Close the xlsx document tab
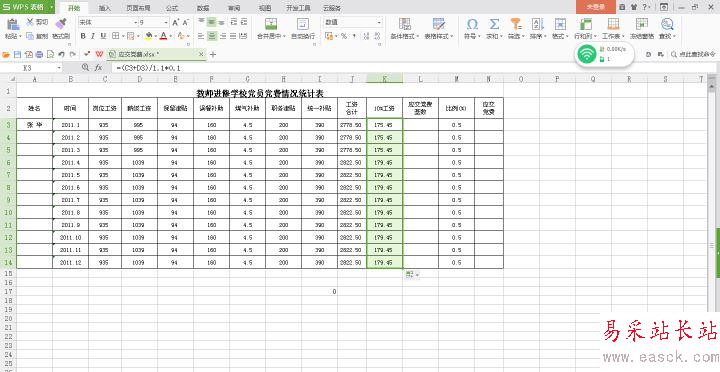This screenshot has height=372, width=720. coord(201,54)
